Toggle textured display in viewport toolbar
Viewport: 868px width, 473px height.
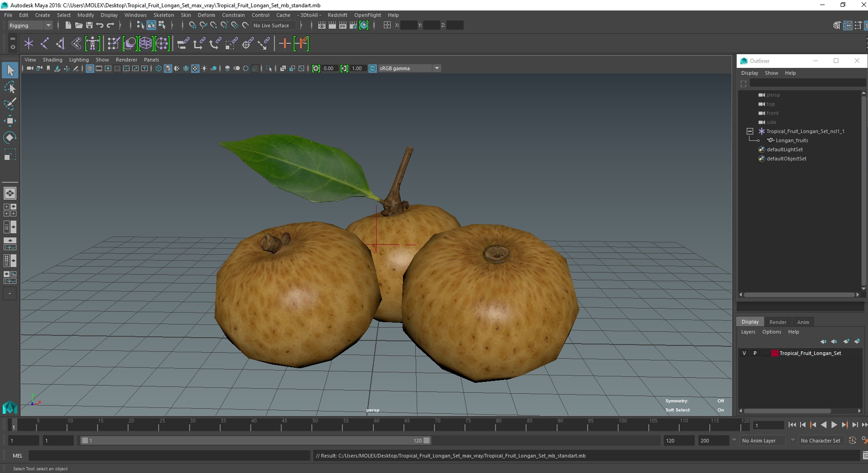(x=195, y=68)
